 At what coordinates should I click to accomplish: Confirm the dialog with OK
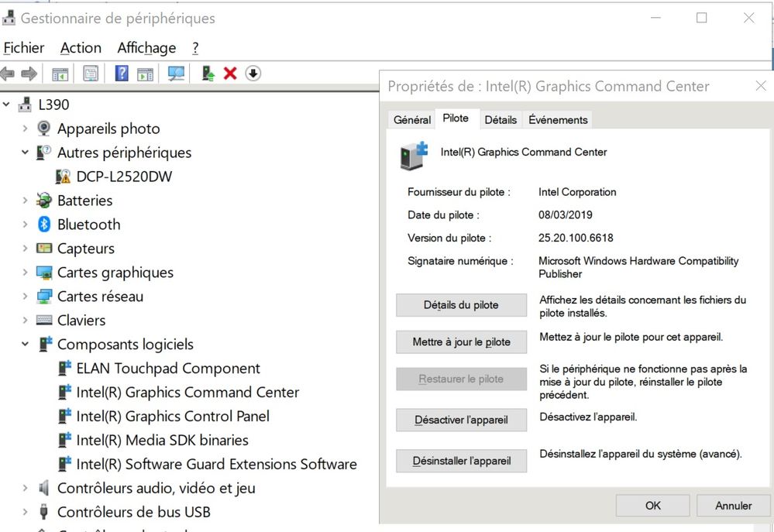(x=652, y=506)
